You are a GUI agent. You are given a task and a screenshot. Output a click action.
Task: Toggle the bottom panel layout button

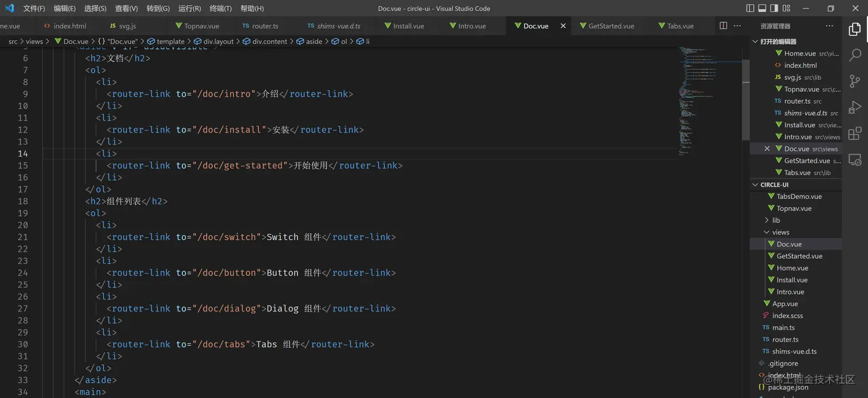pyautogui.click(x=762, y=8)
